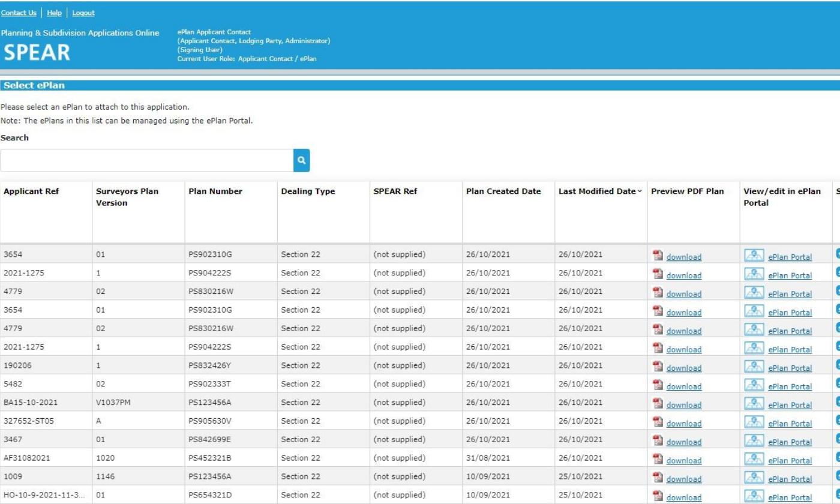Click ePlan Portal map icon for BA15-10-2021
Screen dimensions: 840x504
point(754,404)
